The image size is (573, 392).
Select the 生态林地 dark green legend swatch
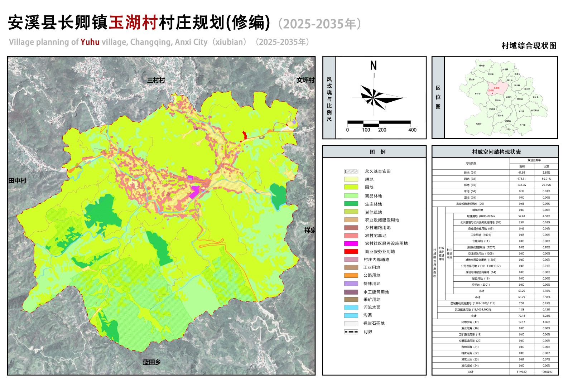(351, 204)
